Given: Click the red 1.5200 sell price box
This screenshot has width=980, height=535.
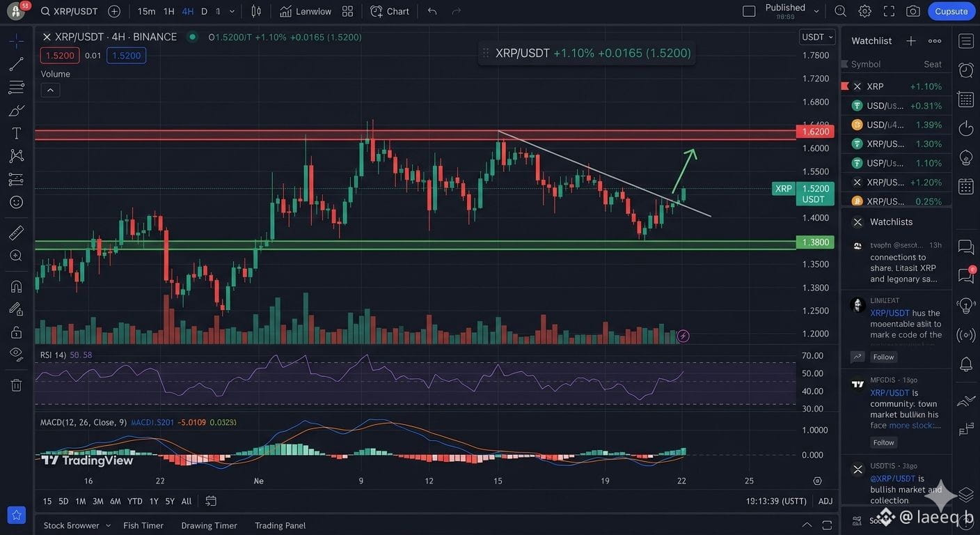Looking at the screenshot, I should [x=60, y=55].
